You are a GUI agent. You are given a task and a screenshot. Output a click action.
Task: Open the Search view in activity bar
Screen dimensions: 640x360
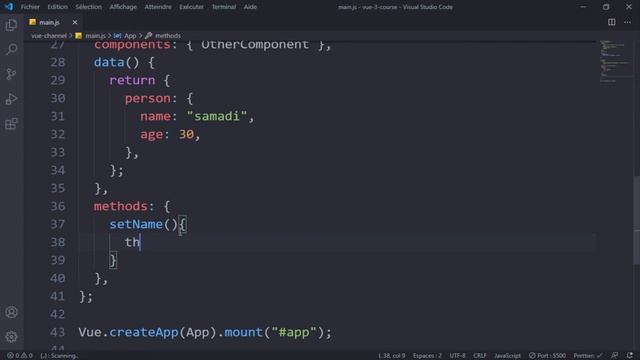pyautogui.click(x=11, y=49)
